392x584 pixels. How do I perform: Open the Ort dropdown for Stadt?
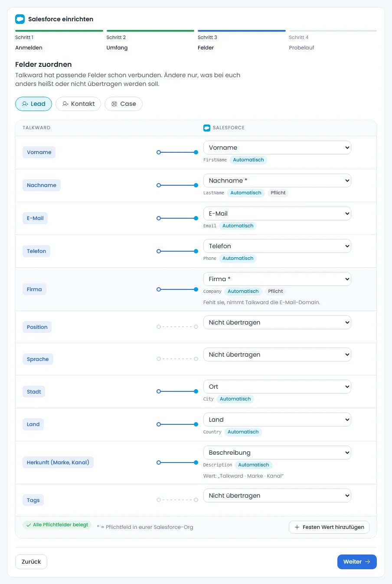(277, 387)
